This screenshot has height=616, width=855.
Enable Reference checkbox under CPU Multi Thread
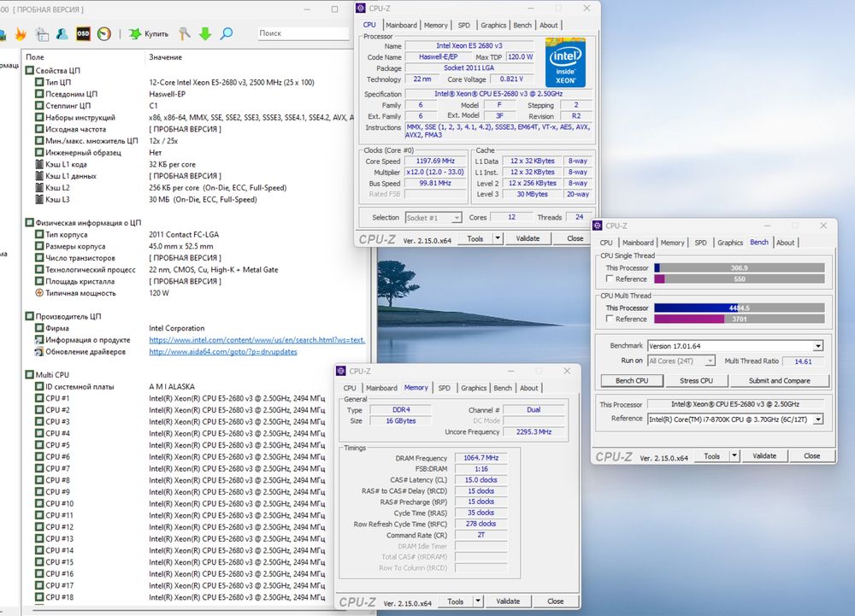[610, 320]
